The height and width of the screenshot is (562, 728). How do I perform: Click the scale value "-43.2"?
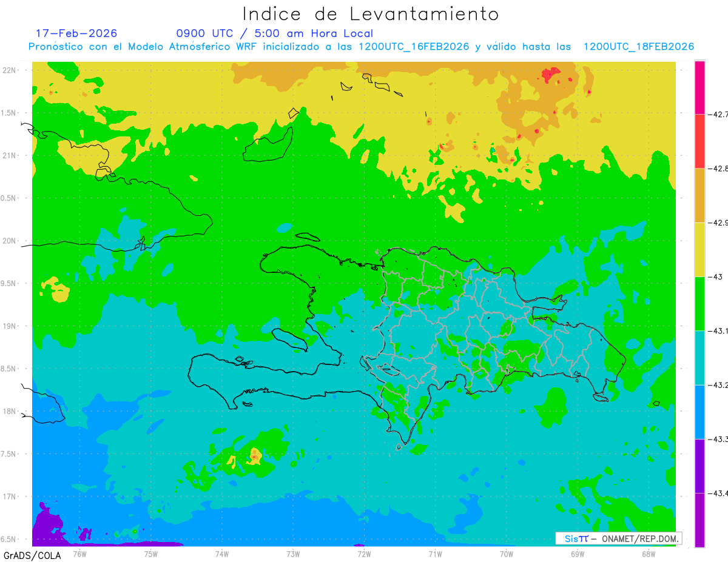tap(718, 385)
